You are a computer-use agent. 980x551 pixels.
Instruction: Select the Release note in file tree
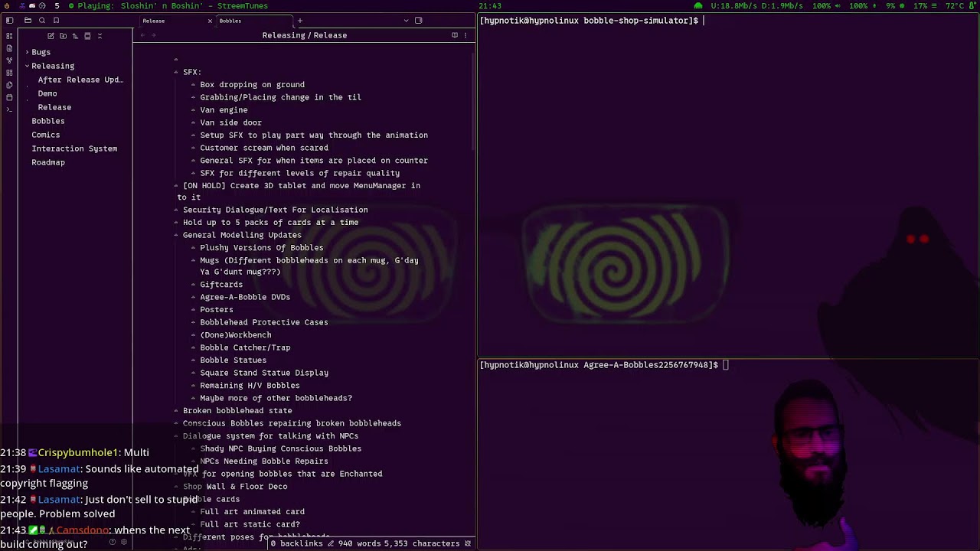pyautogui.click(x=54, y=107)
